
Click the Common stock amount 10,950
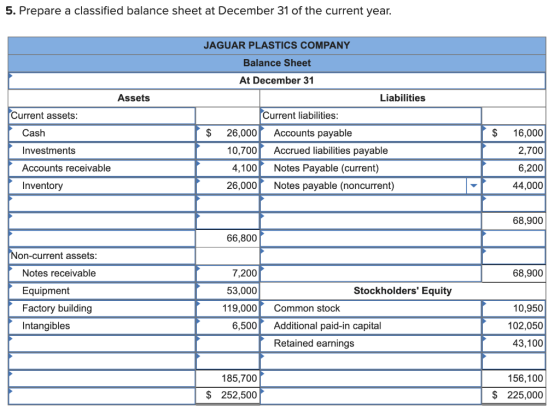pos(514,308)
